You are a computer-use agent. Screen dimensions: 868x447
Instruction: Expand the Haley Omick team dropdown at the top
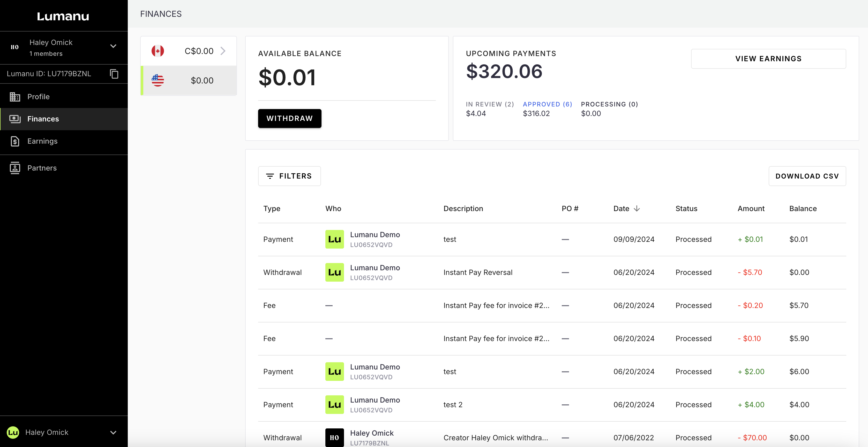coord(113,47)
